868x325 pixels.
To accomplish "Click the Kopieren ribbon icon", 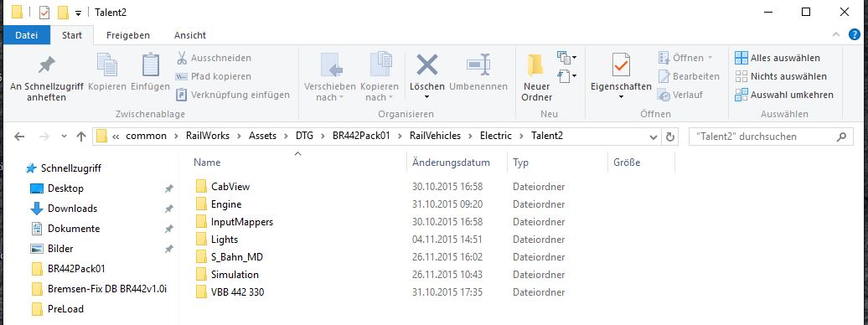I will (107, 65).
